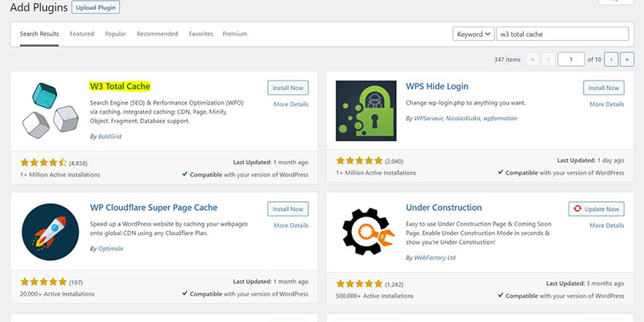Click Last Updated: 3 months ago text
This screenshot has height=322, width=644.
tap(585, 283)
